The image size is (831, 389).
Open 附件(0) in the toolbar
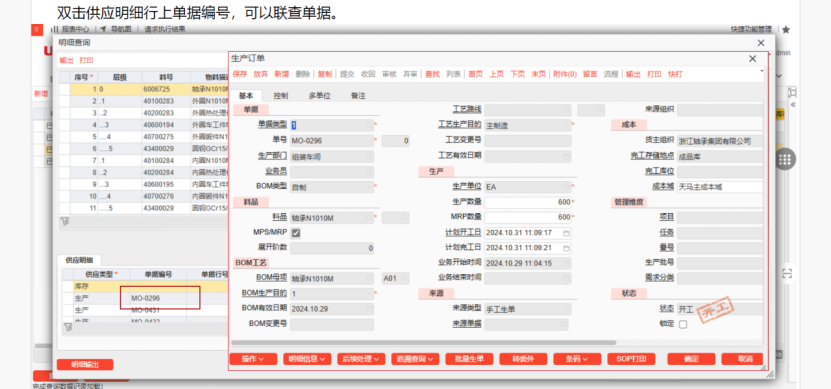click(x=564, y=74)
